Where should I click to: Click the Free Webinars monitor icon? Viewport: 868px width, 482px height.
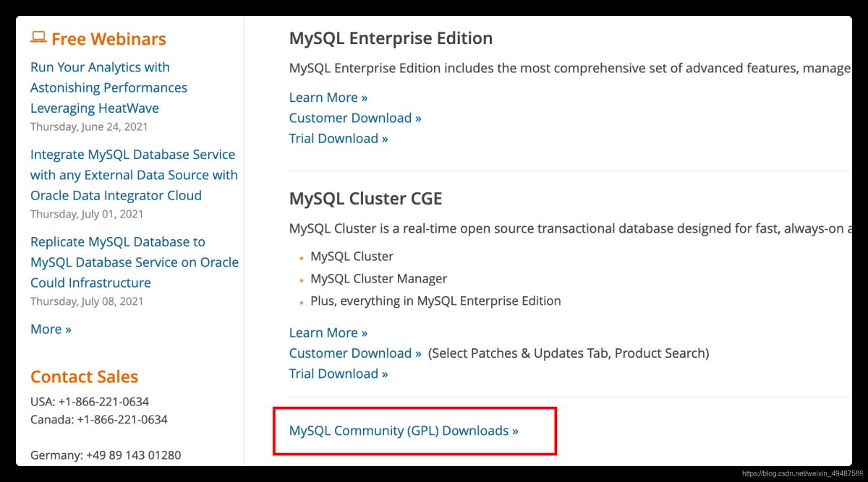(x=38, y=36)
